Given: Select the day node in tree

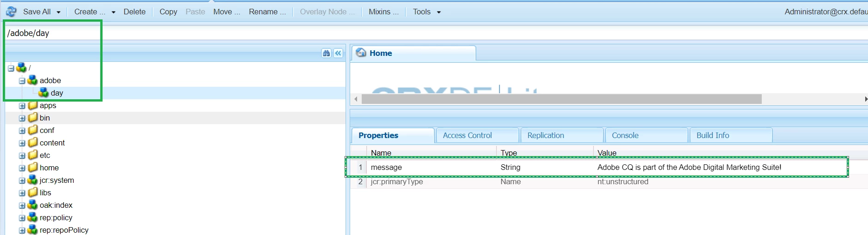Looking at the screenshot, I should click(x=57, y=93).
